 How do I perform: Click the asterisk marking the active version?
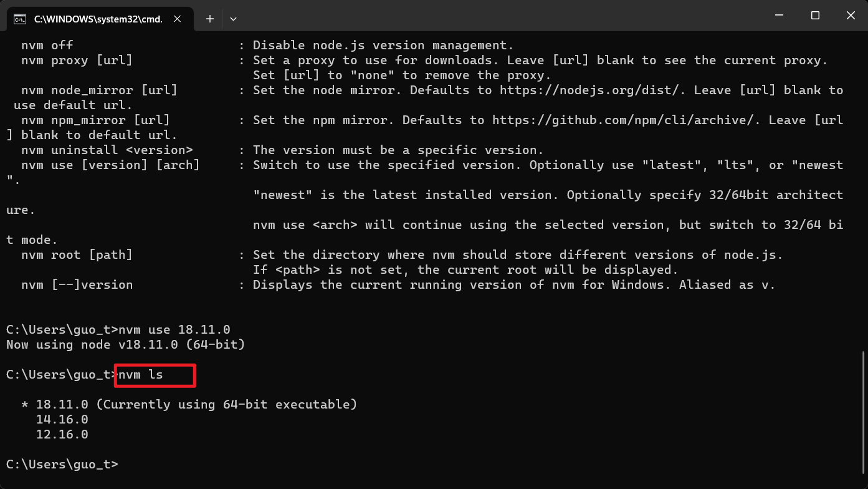click(25, 405)
